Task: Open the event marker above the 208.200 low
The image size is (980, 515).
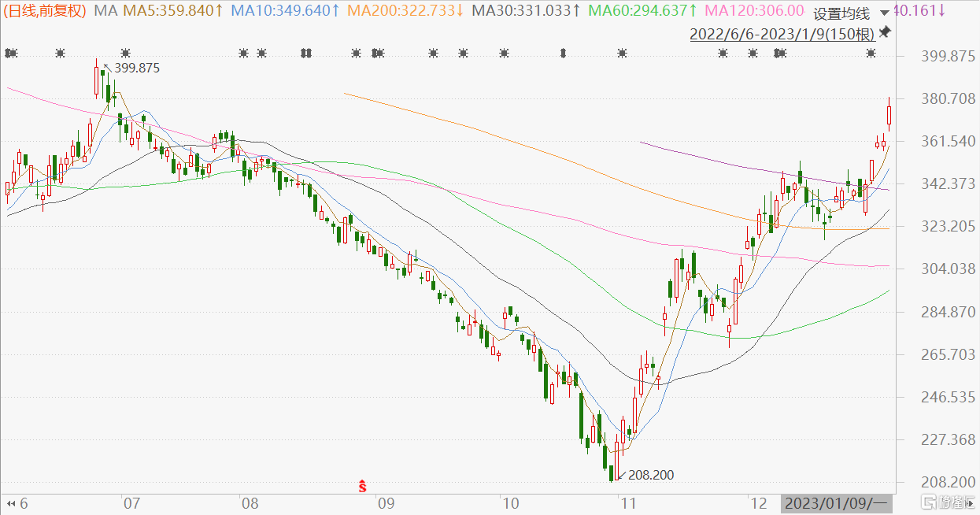Action: (x=623, y=54)
